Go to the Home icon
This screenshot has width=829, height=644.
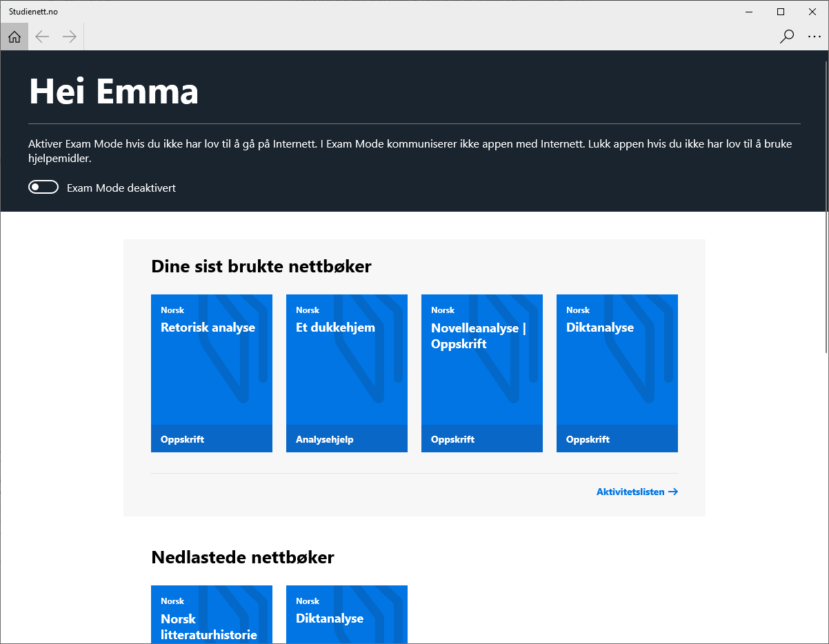click(x=14, y=37)
